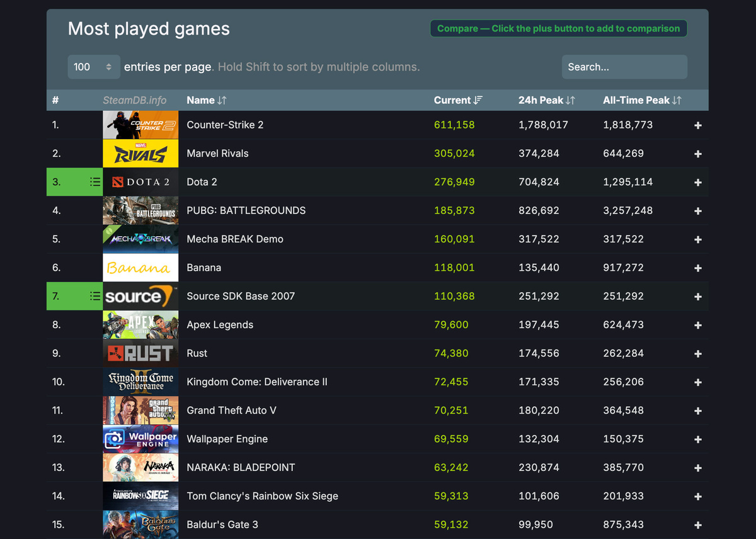Add Mecha BREAK Demo to comparison
The image size is (756, 539).
(697, 239)
